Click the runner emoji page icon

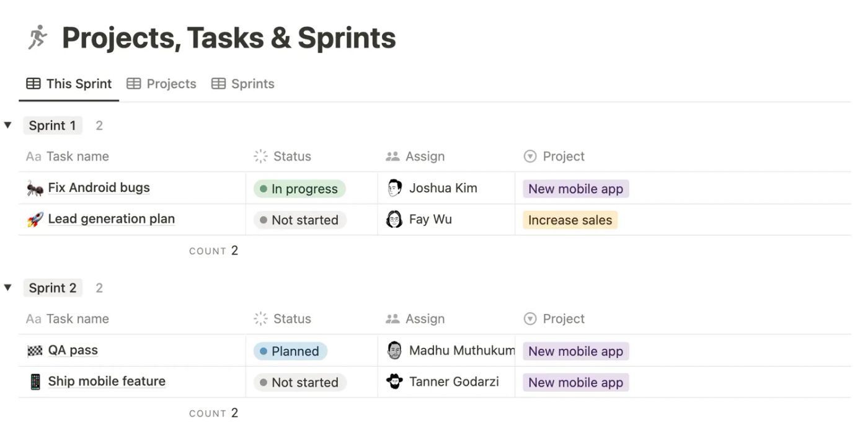[x=37, y=37]
